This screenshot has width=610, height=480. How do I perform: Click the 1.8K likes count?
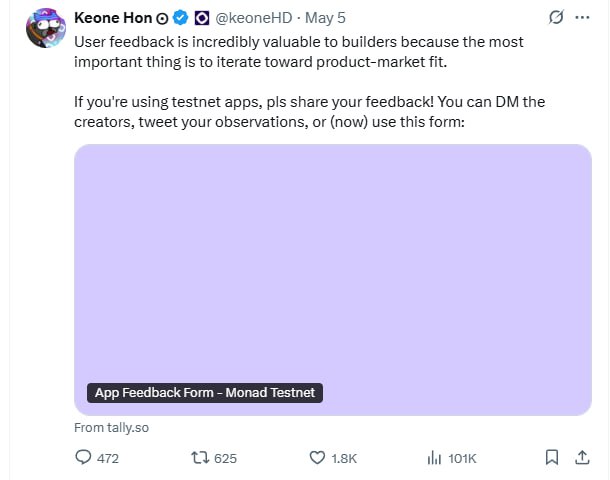pos(344,459)
